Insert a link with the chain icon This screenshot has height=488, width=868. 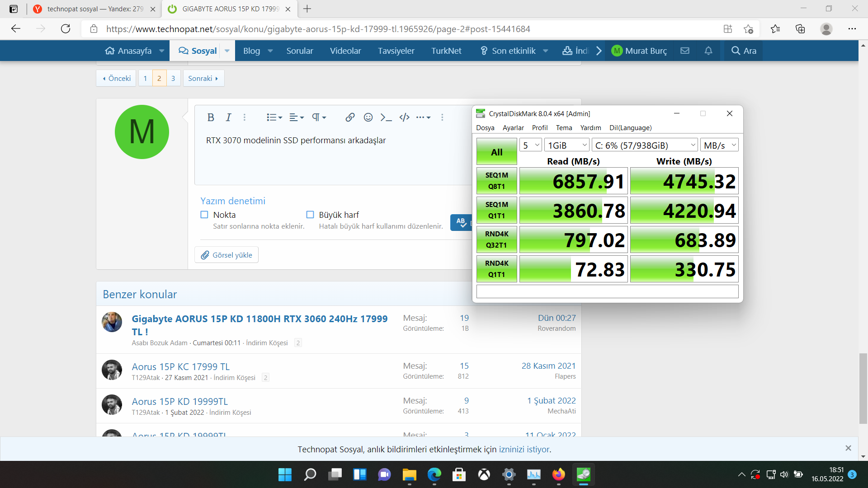click(x=350, y=117)
